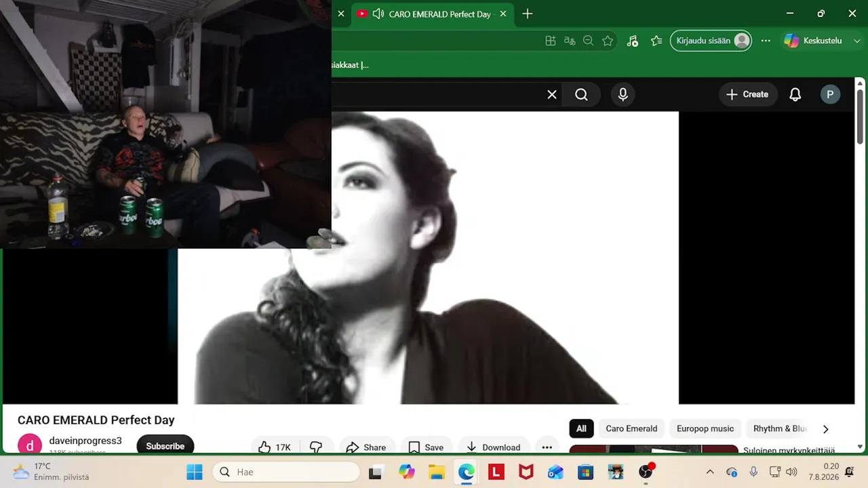Select the Europop music filter chip
The width and height of the screenshot is (868, 488).
[705, 428]
